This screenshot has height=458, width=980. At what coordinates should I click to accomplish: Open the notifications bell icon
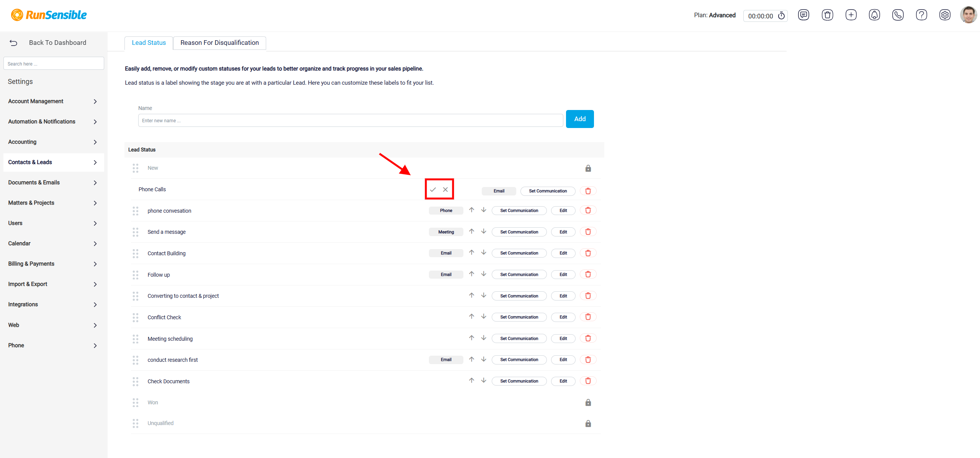(x=874, y=15)
